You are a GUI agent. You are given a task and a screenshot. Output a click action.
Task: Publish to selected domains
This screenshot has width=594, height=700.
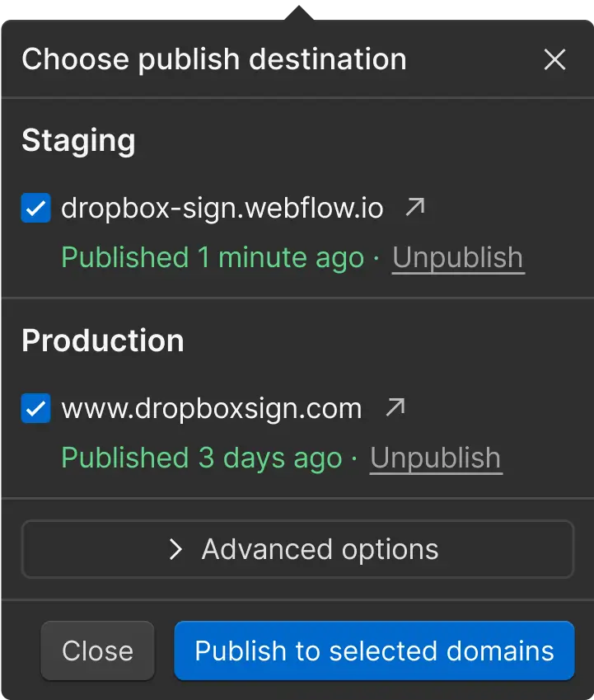pyautogui.click(x=374, y=651)
